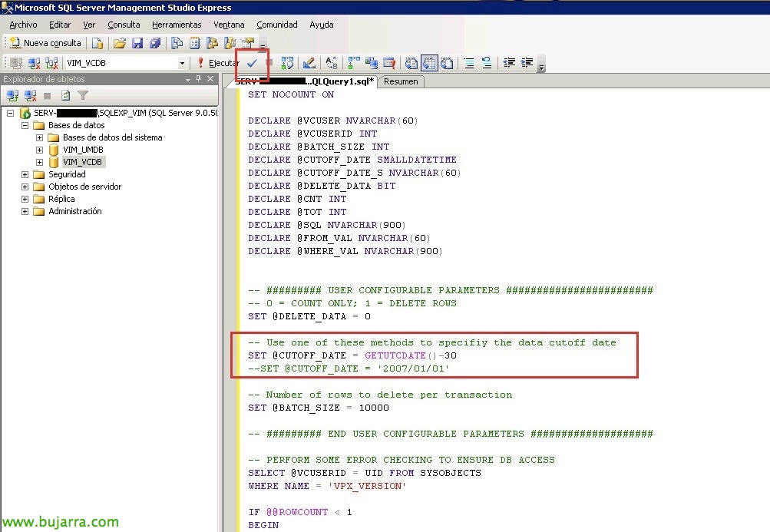Expand the Administración folder
This screenshot has width=770, height=532.
pyautogui.click(x=25, y=211)
